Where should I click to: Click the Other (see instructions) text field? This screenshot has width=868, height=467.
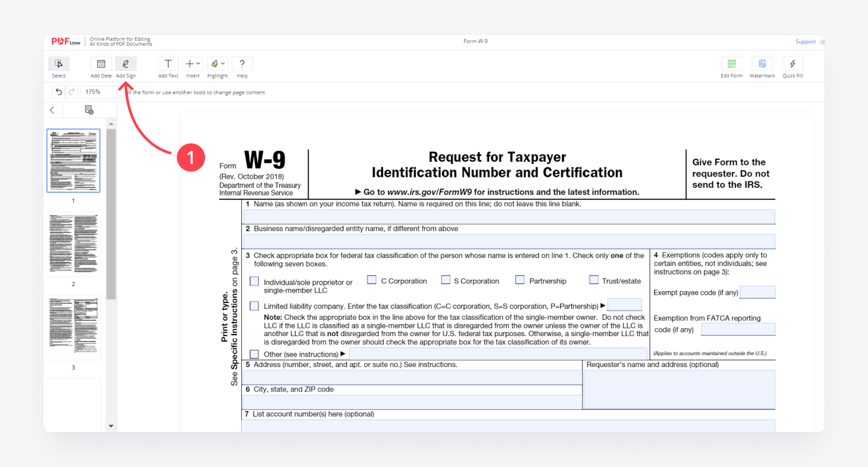498,354
